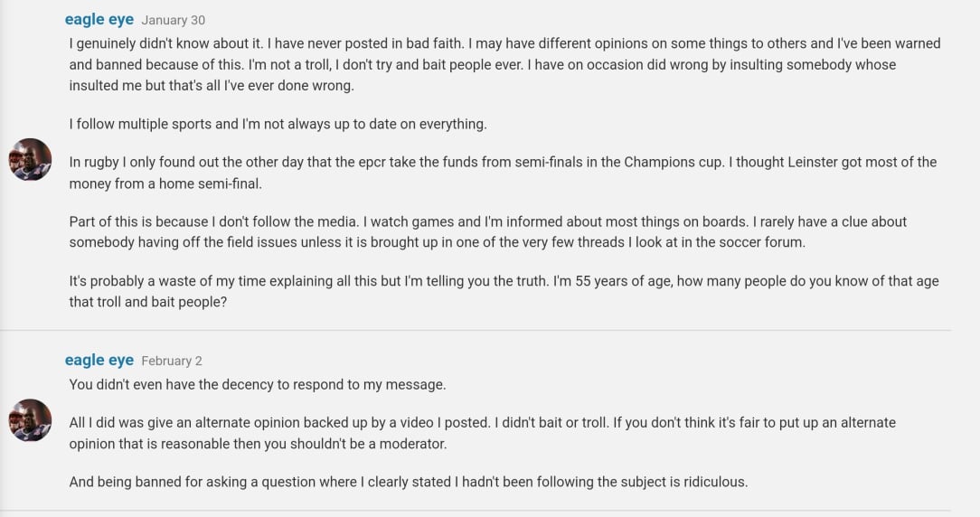This screenshot has height=517, width=980.
Task: Click the line starting 'And being banned for asking'
Action: click(408, 482)
